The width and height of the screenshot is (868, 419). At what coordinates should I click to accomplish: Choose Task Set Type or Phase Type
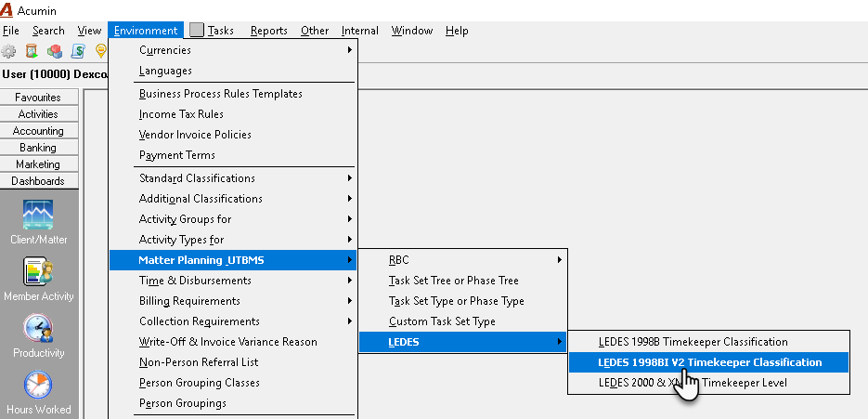463,301
